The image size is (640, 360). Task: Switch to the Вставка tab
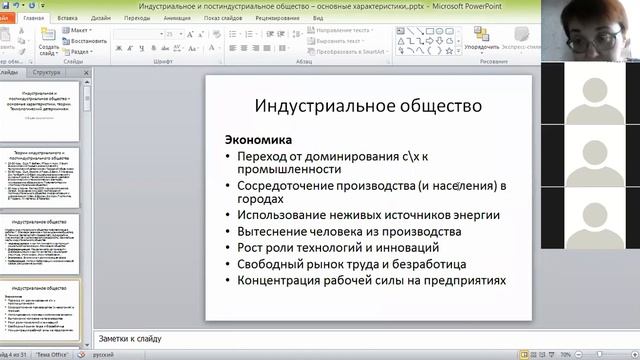67,18
